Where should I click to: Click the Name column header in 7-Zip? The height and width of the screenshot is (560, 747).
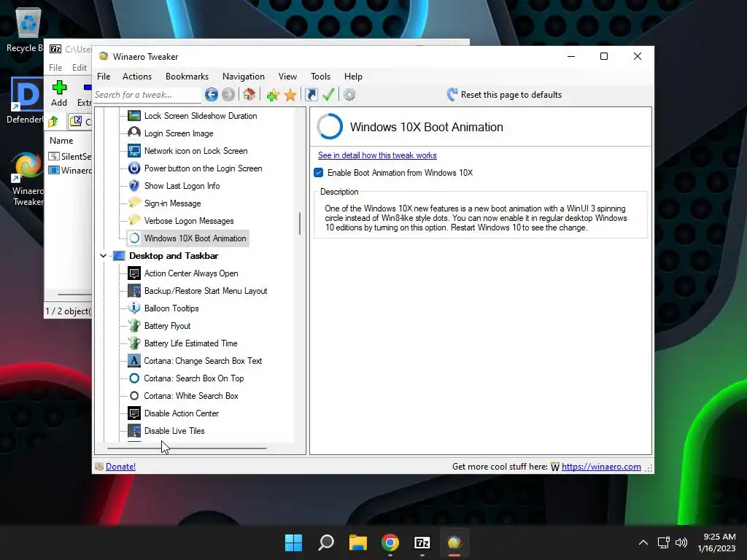point(61,141)
